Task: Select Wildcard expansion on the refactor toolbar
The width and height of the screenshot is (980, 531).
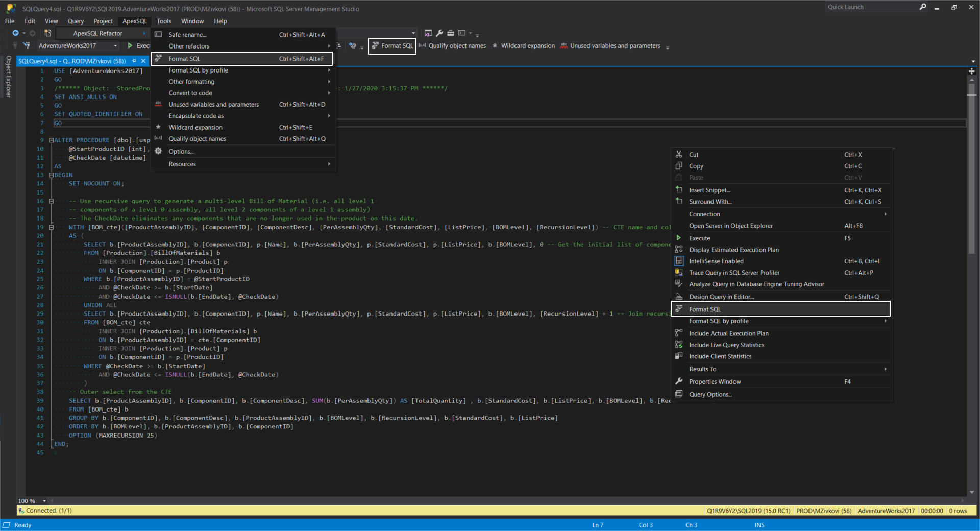Action: click(x=523, y=45)
